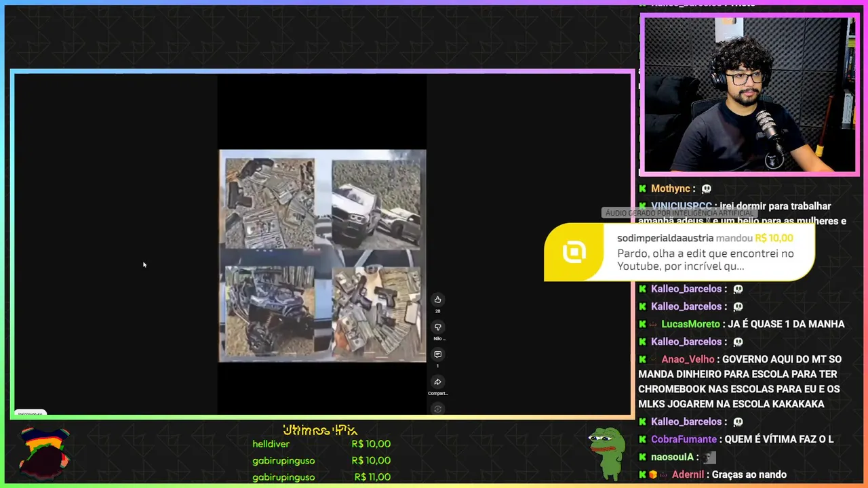The height and width of the screenshot is (488, 868).
Task: Click 'QUEM É VÍTIMA FAZ O L' message
Action: pyautogui.click(x=779, y=439)
